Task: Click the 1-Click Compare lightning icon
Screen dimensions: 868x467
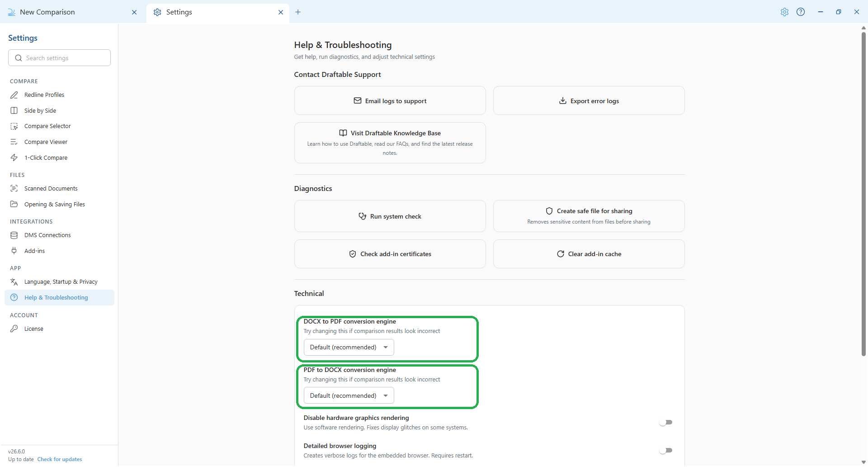Action: (x=14, y=158)
